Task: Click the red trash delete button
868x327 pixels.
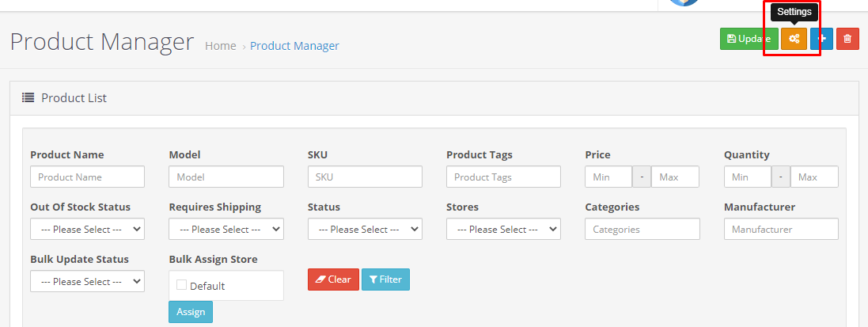Action: click(847, 39)
